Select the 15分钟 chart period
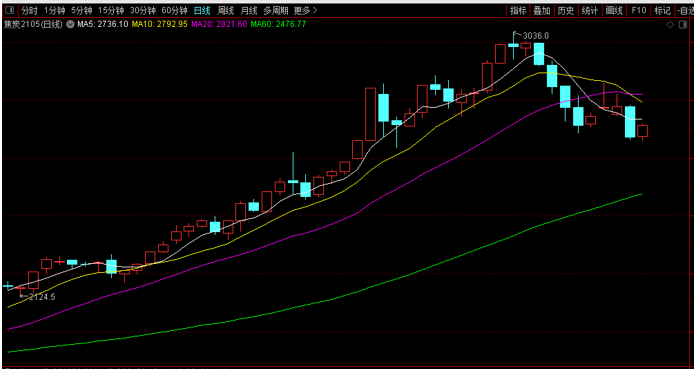Image resolution: width=697 pixels, height=369 pixels. 111,10
